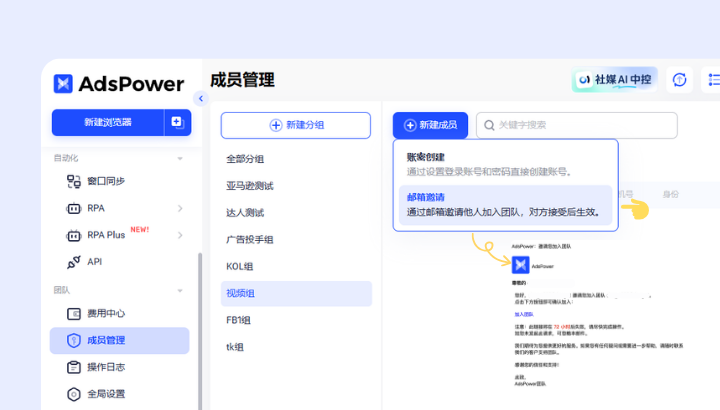This screenshot has width=720, height=410.
Task: Click the magnifier icon in the search box
Action: pos(489,125)
